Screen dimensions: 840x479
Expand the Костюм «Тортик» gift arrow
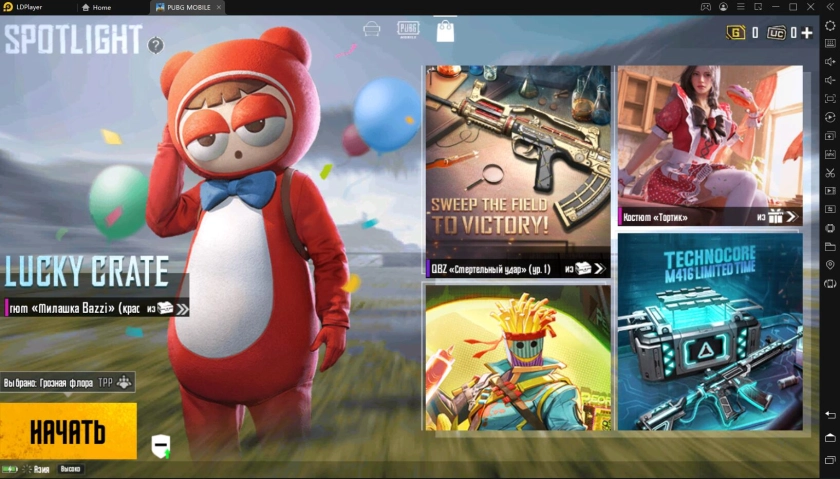[791, 216]
